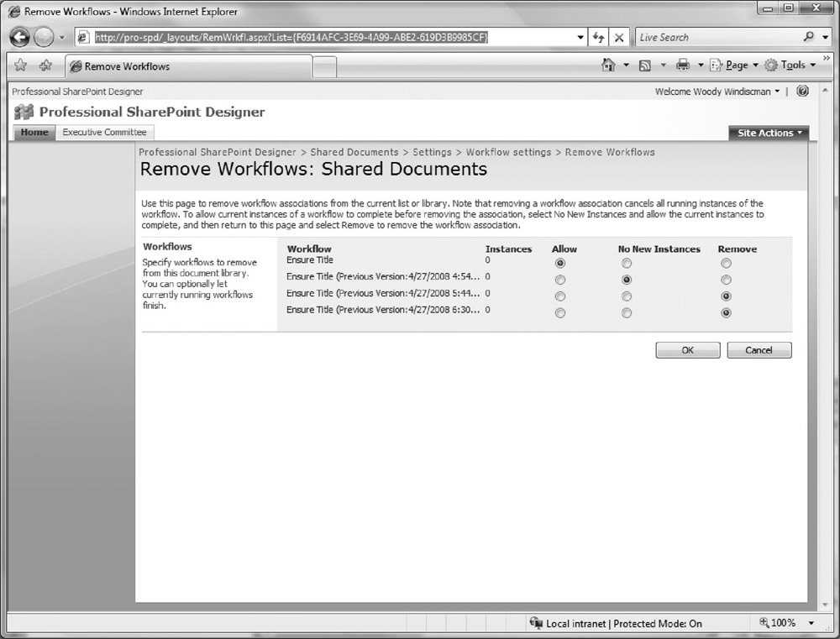
Task: Select the URL in the address bar
Action: click(291, 37)
